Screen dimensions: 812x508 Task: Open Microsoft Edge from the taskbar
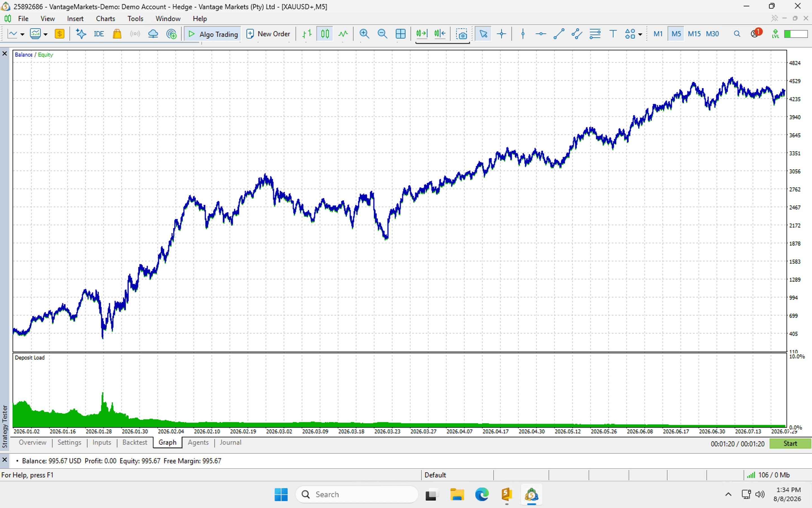coord(482,494)
